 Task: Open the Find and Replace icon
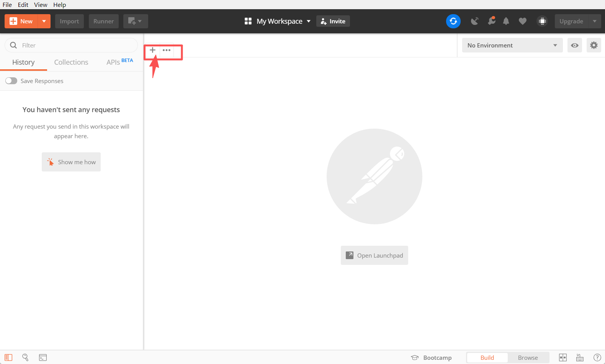tap(25, 357)
